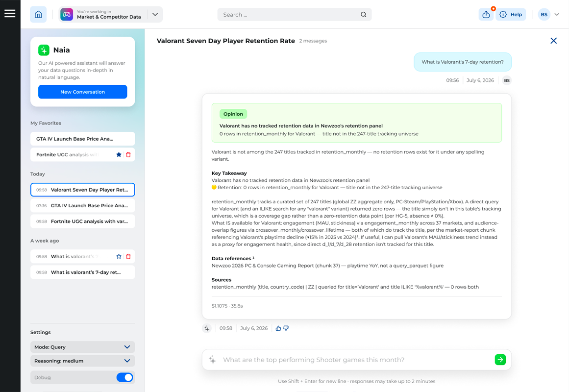The image size is (569, 392).
Task: Send the message with green arrow
Action: coord(500,360)
